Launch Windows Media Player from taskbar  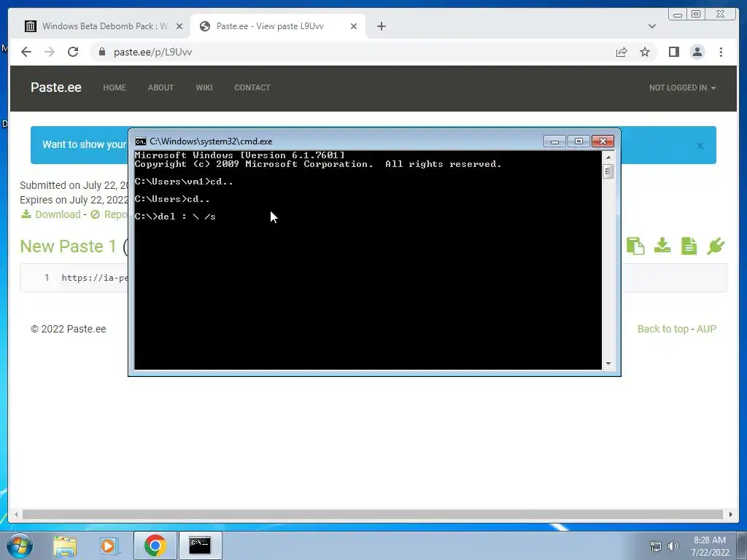pos(109,545)
